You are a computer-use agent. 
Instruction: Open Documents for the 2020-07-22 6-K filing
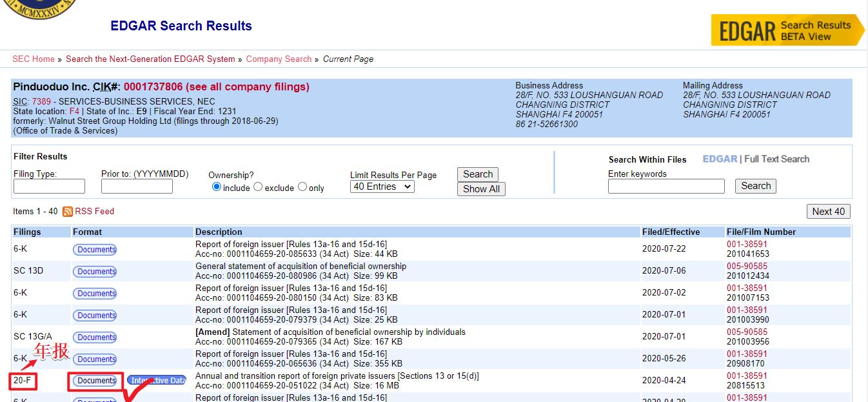click(x=95, y=250)
